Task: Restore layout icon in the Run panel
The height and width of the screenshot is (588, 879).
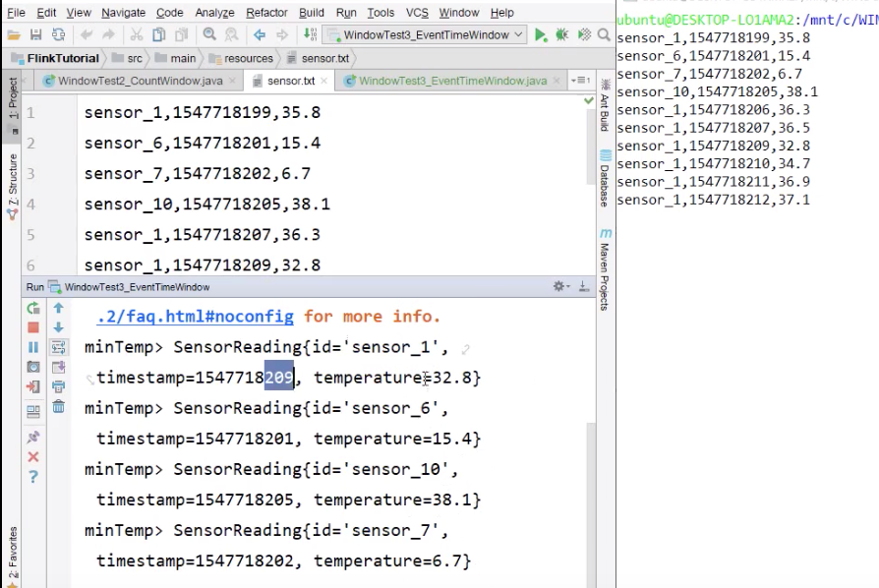Action: click(33, 412)
